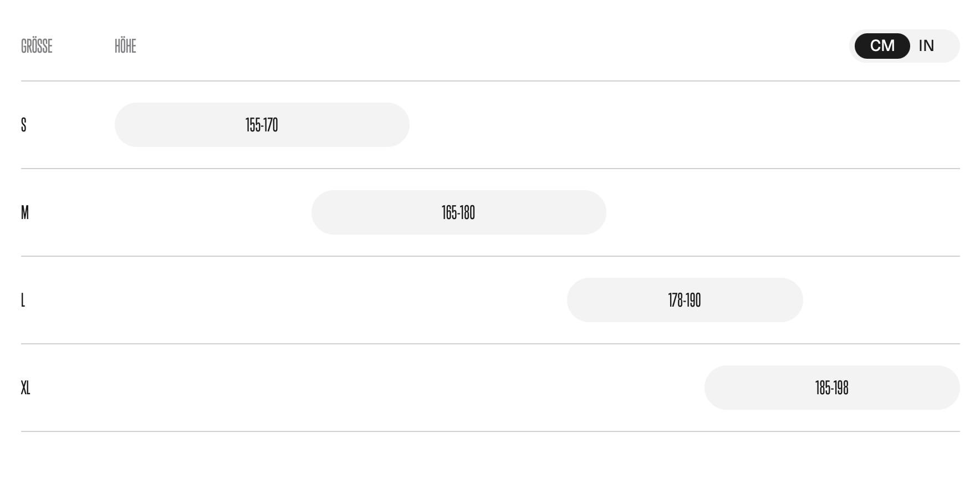Click empty space right of the 155-170 bar

[665, 125]
